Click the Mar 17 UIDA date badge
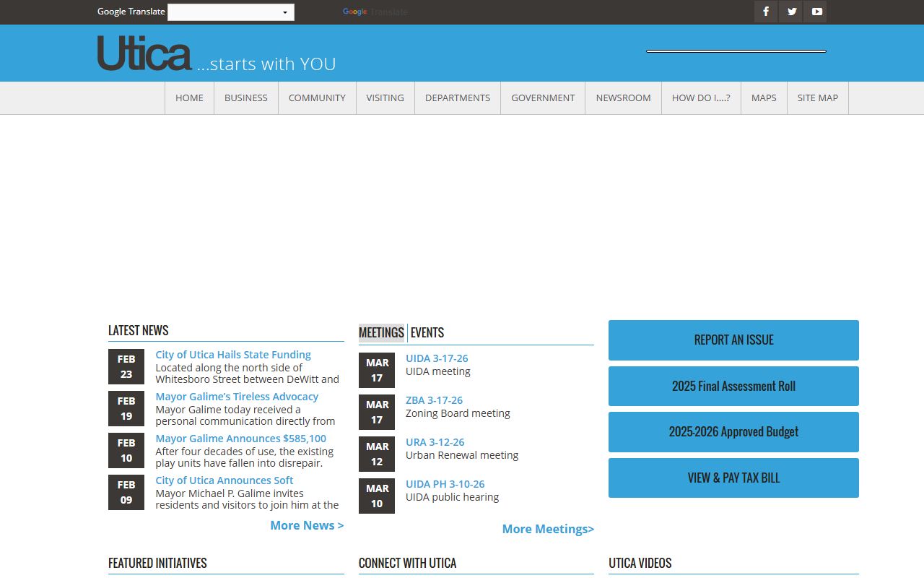 click(377, 370)
